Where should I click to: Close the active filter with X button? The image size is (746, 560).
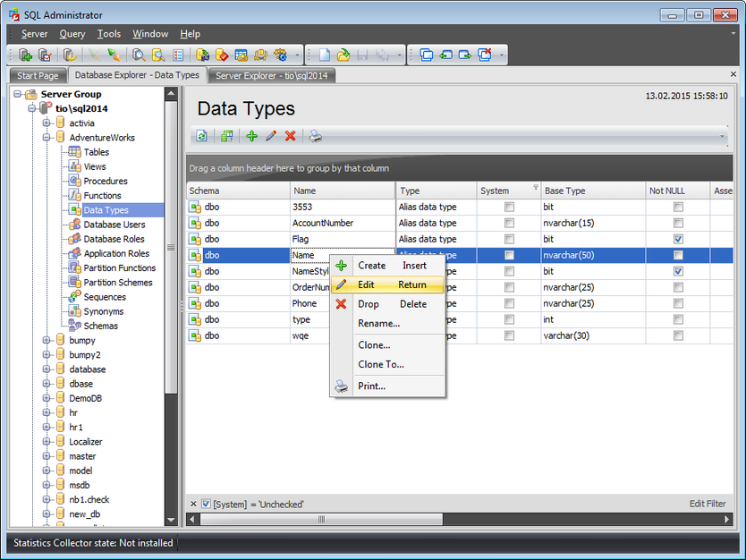tap(193, 504)
